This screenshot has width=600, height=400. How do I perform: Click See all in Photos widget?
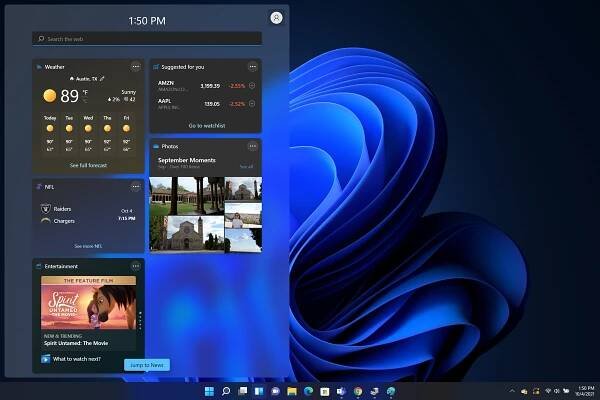click(x=246, y=167)
